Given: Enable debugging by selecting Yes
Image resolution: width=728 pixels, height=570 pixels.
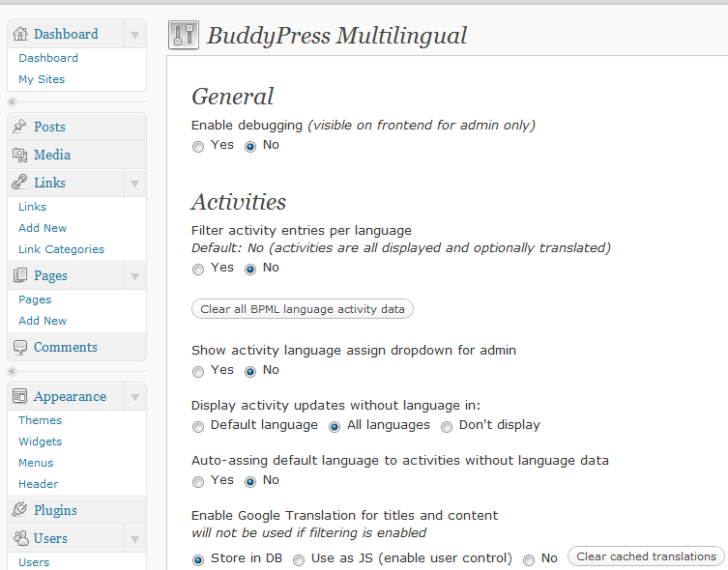Looking at the screenshot, I should (198, 147).
